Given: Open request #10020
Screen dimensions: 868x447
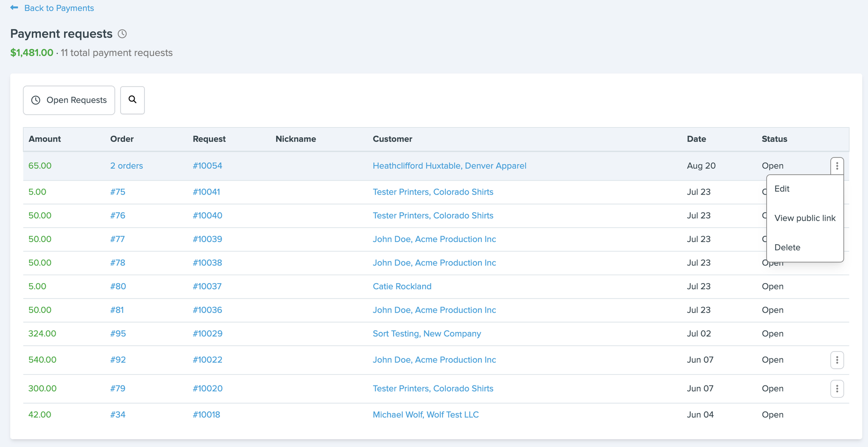Looking at the screenshot, I should tap(208, 388).
